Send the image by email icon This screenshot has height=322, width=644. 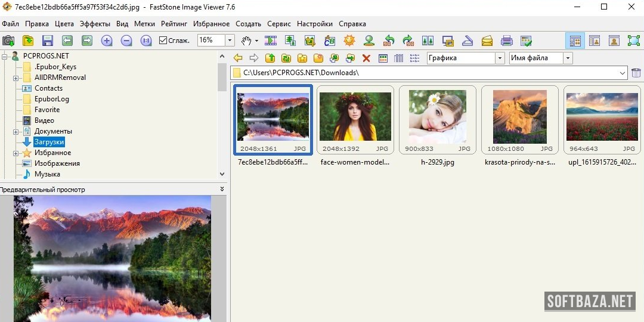(487, 41)
